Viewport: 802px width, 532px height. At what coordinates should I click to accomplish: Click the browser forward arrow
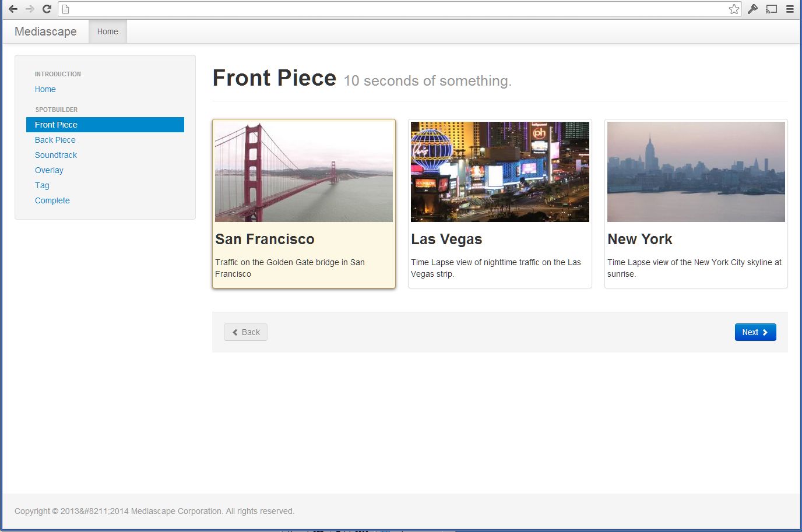(30, 9)
